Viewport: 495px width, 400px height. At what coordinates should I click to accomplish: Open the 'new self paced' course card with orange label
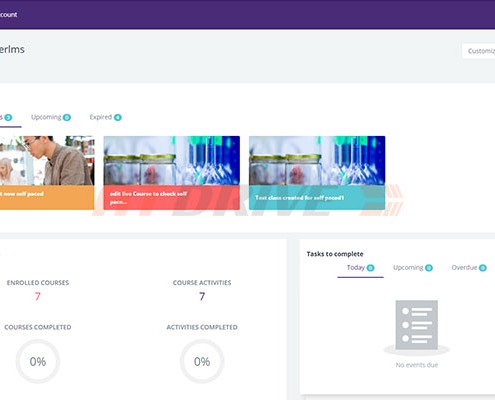[x=47, y=173]
